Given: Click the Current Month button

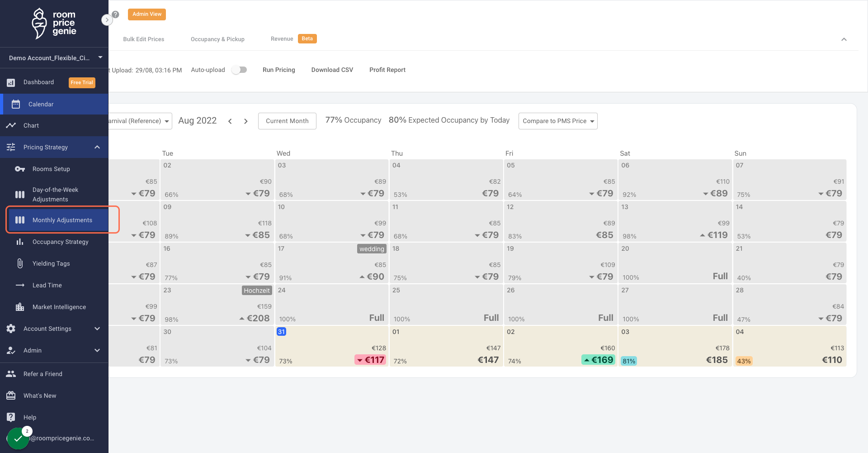Looking at the screenshot, I should point(287,121).
